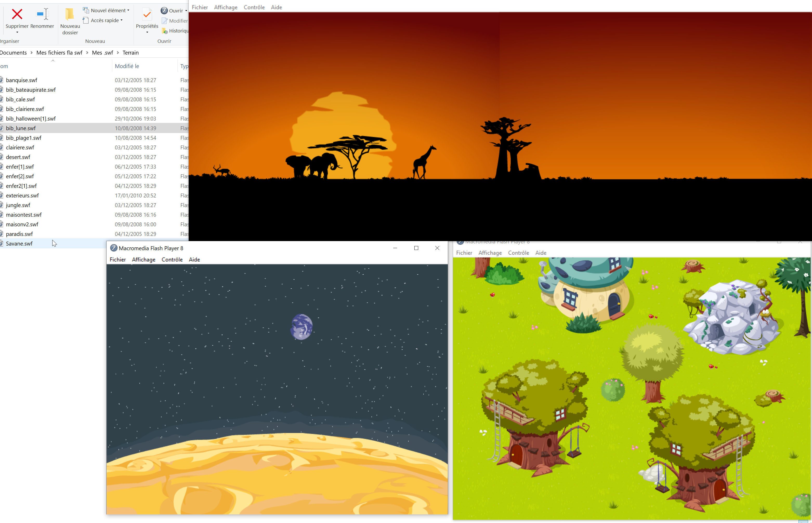Sort files by Modifié le column

[127, 66]
